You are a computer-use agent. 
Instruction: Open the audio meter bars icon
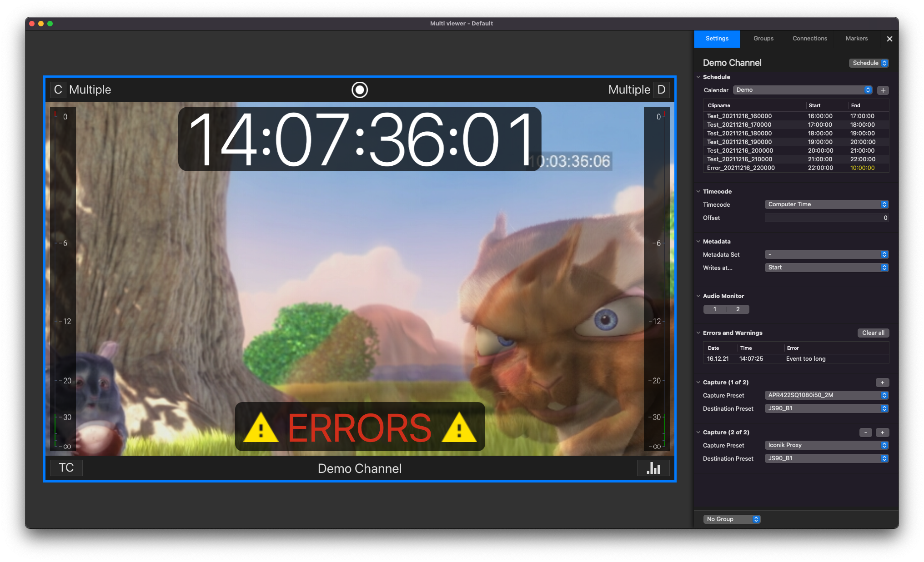[x=653, y=468]
